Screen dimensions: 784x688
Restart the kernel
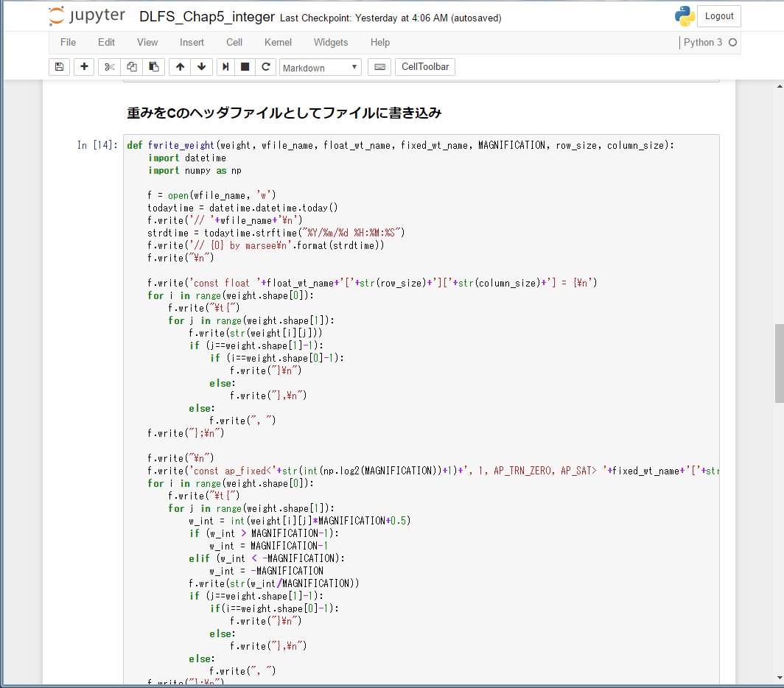click(266, 67)
